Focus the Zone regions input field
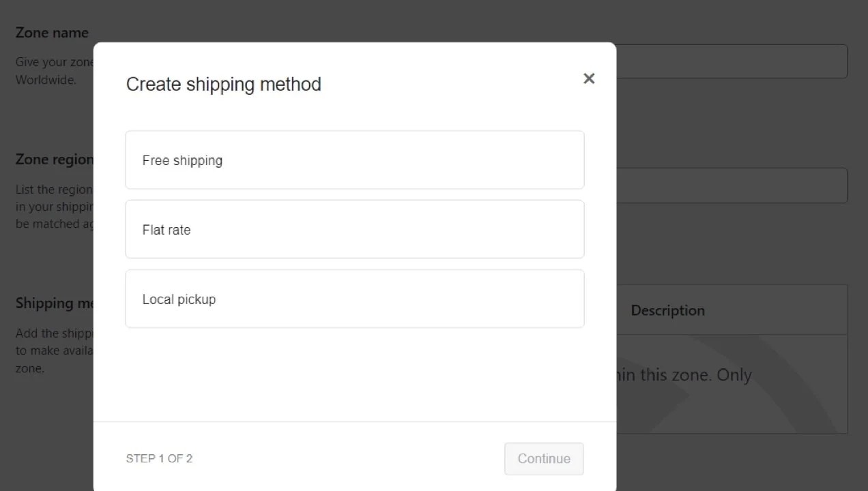 tap(731, 185)
